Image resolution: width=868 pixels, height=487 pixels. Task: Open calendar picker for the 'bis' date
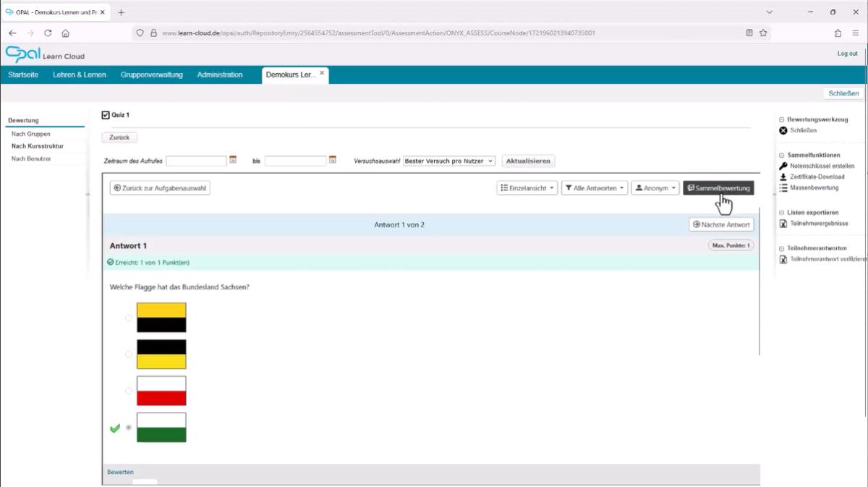333,160
